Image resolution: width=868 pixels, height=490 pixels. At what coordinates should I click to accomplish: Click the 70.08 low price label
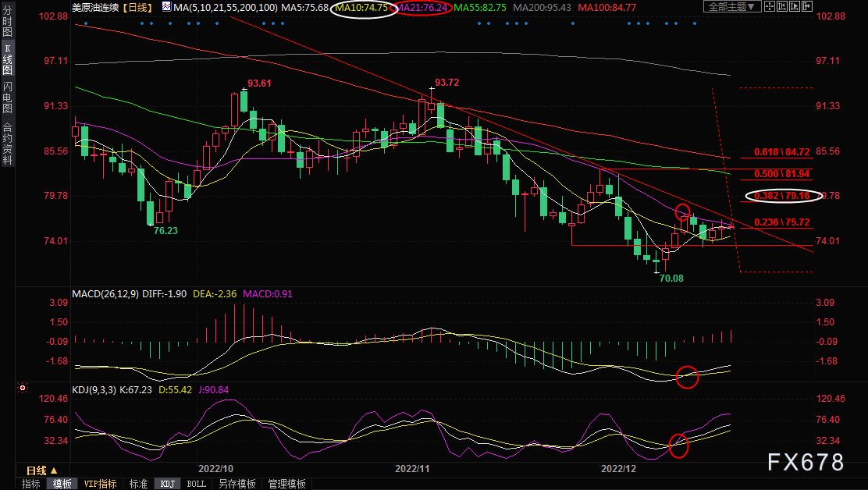(671, 279)
